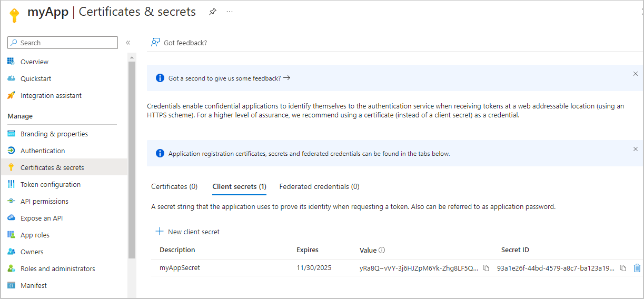
Task: Click the Expires column header
Action: point(308,250)
